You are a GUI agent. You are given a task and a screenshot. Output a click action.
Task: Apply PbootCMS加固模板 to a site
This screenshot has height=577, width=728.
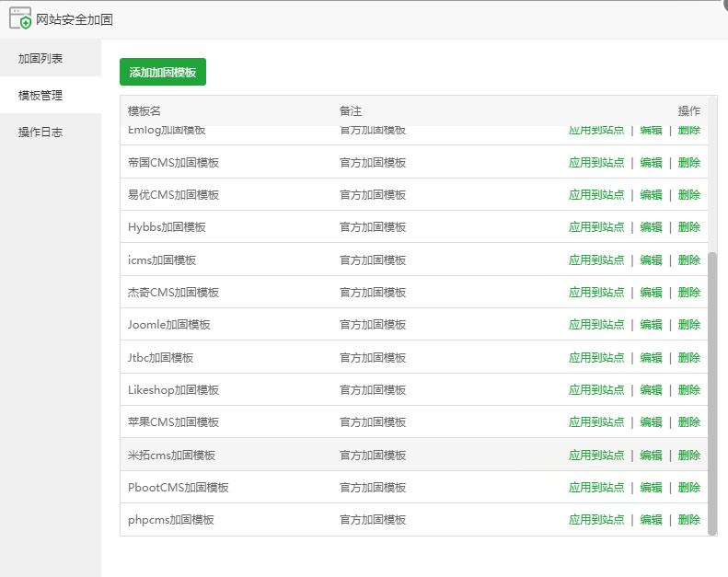pyautogui.click(x=596, y=488)
